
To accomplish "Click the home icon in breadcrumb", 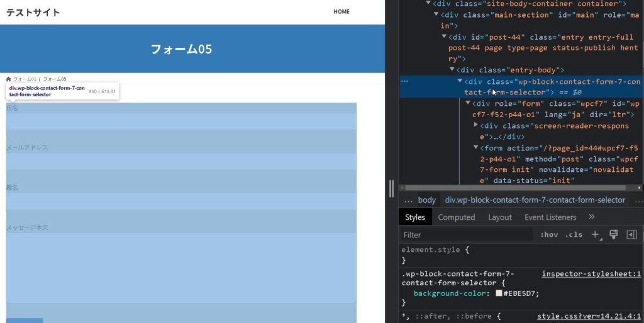I will 9,79.
